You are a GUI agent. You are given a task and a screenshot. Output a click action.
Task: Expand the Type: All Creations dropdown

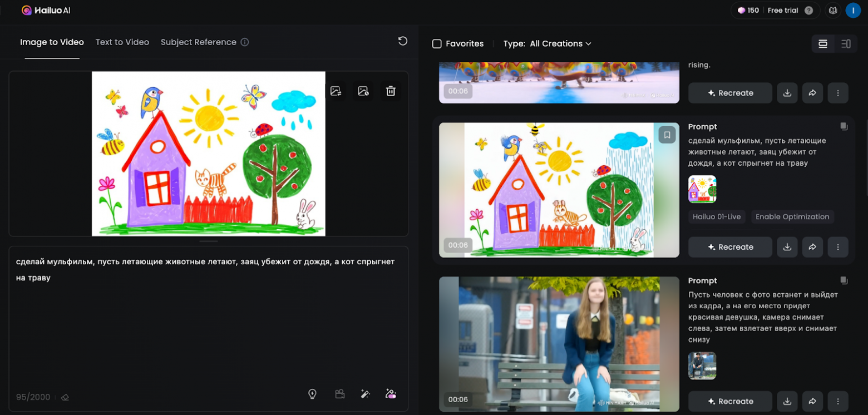point(547,43)
